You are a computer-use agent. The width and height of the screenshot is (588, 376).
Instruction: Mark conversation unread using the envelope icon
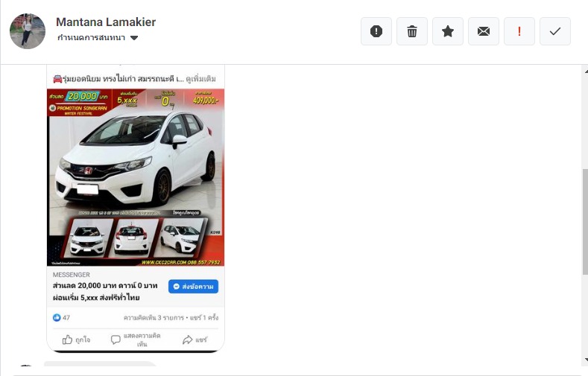click(484, 31)
